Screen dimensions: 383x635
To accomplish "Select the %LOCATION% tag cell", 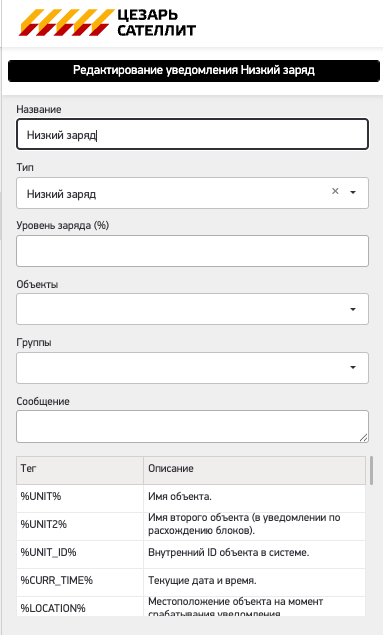I will click(80, 606).
